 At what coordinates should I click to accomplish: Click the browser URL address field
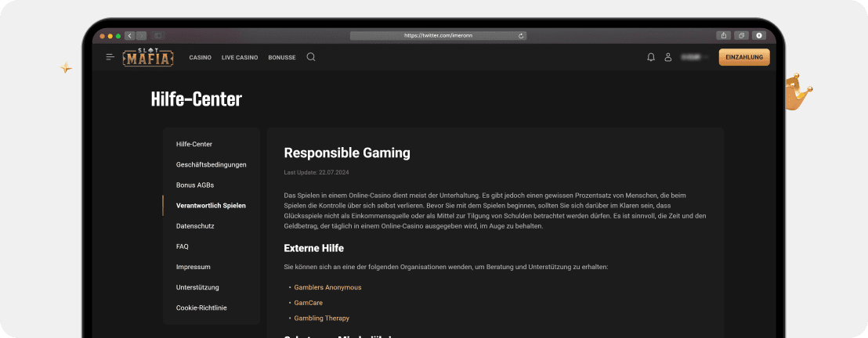tap(438, 36)
